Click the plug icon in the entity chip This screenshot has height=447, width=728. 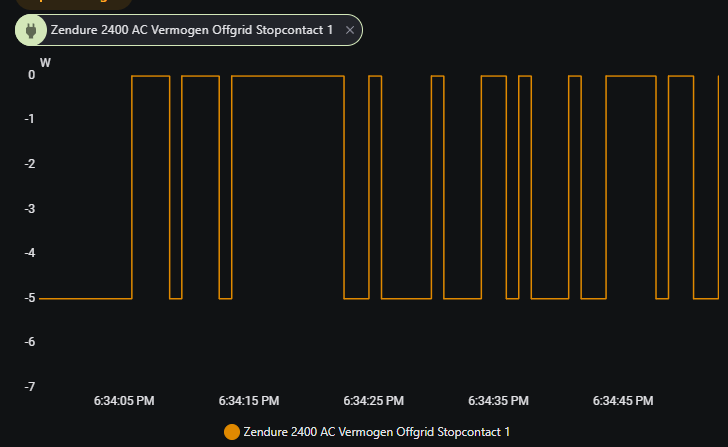31,30
